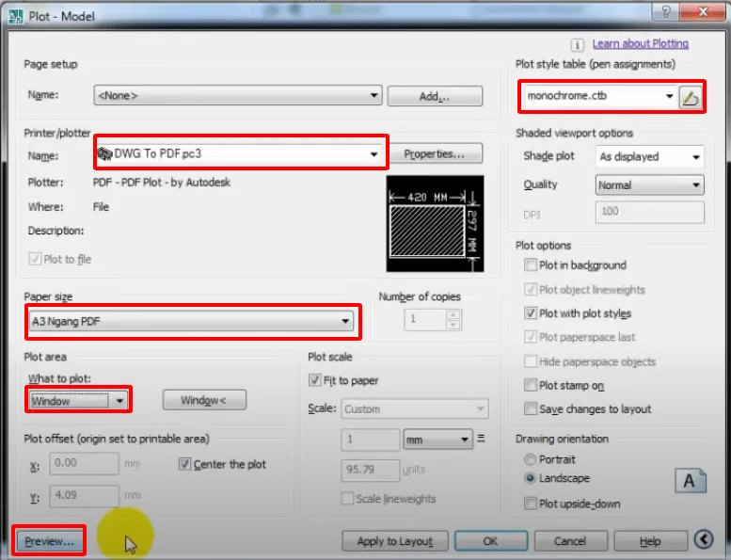Click Apply to Layout button

tap(395, 541)
